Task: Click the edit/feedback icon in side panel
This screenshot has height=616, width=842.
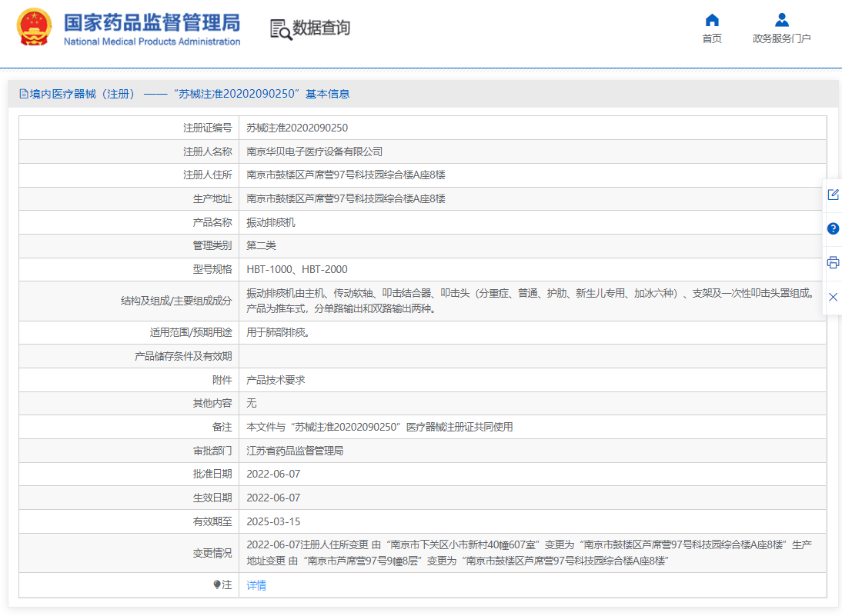Action: point(833,195)
